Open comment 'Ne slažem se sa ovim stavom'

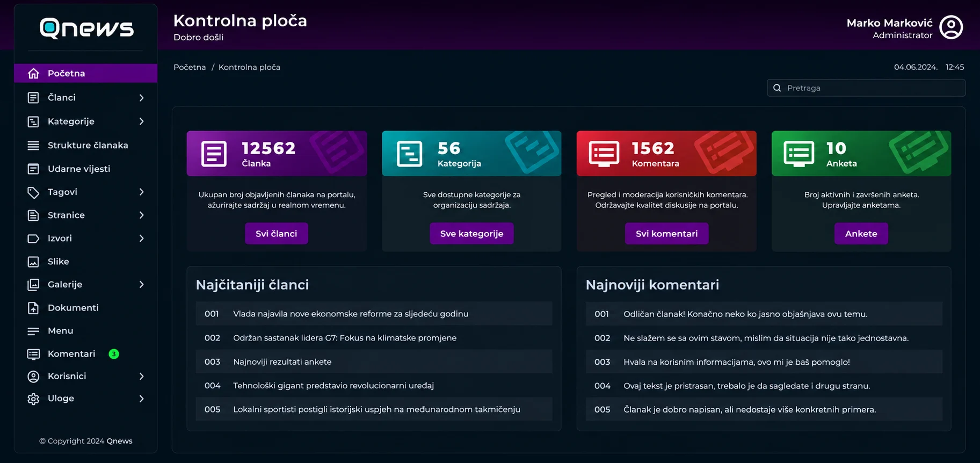click(764, 338)
